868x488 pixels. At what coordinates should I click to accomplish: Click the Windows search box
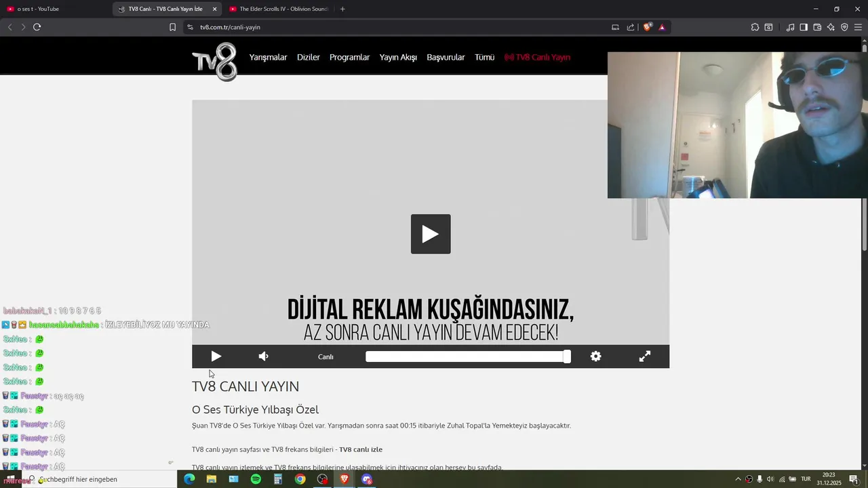100,479
